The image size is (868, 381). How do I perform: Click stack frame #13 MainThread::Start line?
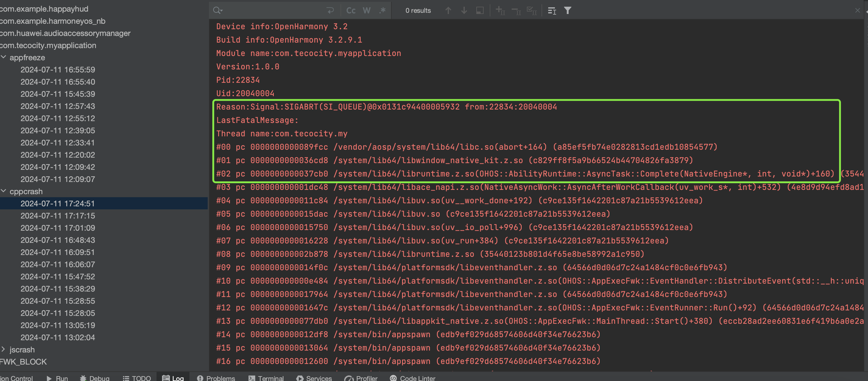pos(540,321)
